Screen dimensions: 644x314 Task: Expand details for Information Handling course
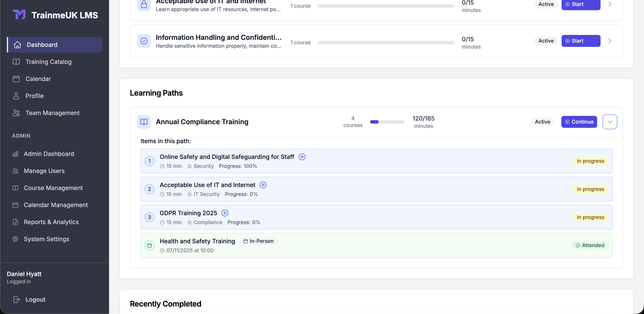(610, 41)
